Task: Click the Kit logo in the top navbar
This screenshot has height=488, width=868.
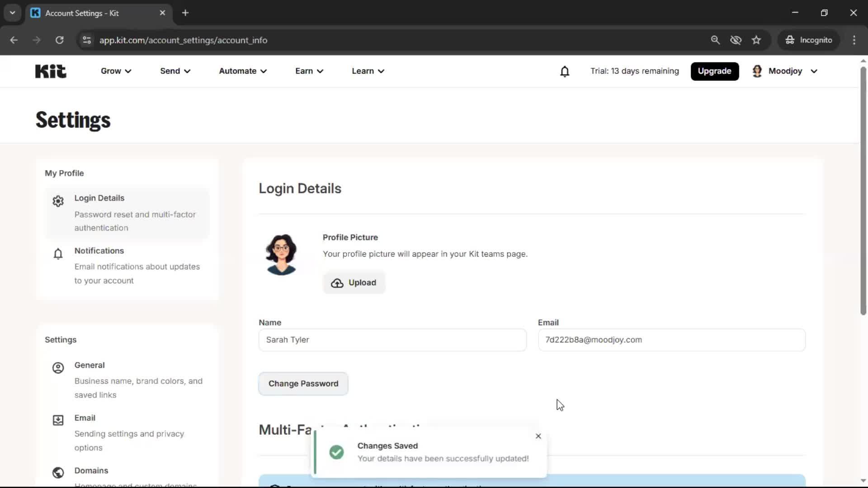Action: 50,71
